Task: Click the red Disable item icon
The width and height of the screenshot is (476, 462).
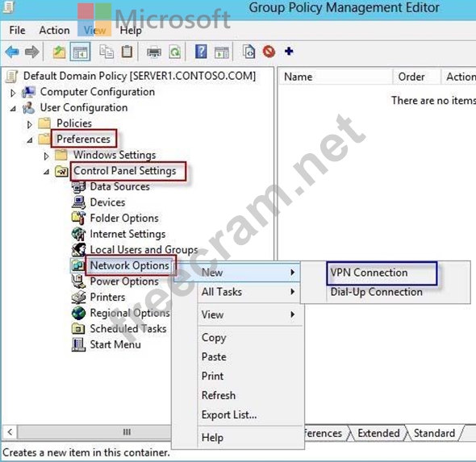Action: tap(269, 52)
